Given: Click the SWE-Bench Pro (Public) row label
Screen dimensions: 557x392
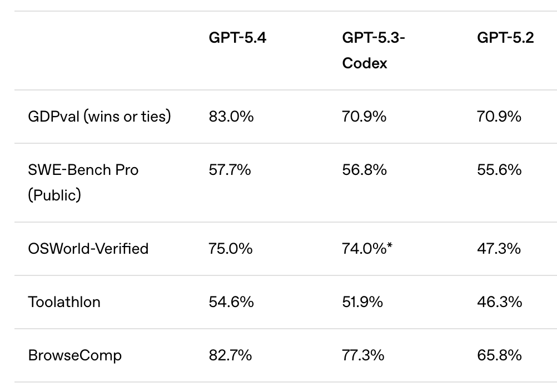Looking at the screenshot, I should coord(83,182).
